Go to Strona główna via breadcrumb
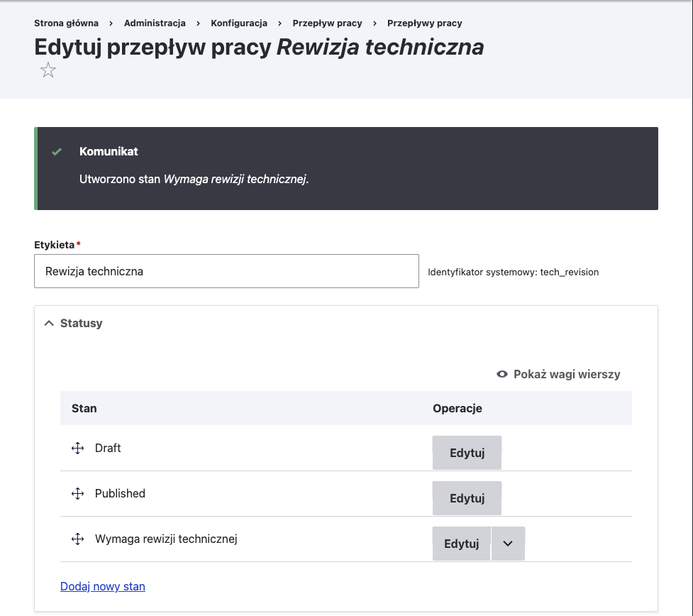 pos(66,23)
